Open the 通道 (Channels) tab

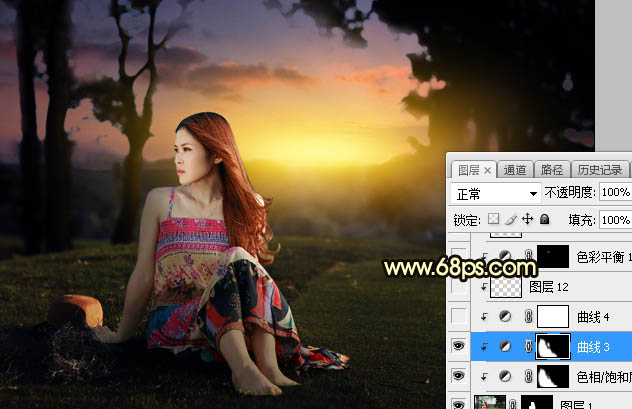pyautogui.click(x=515, y=170)
